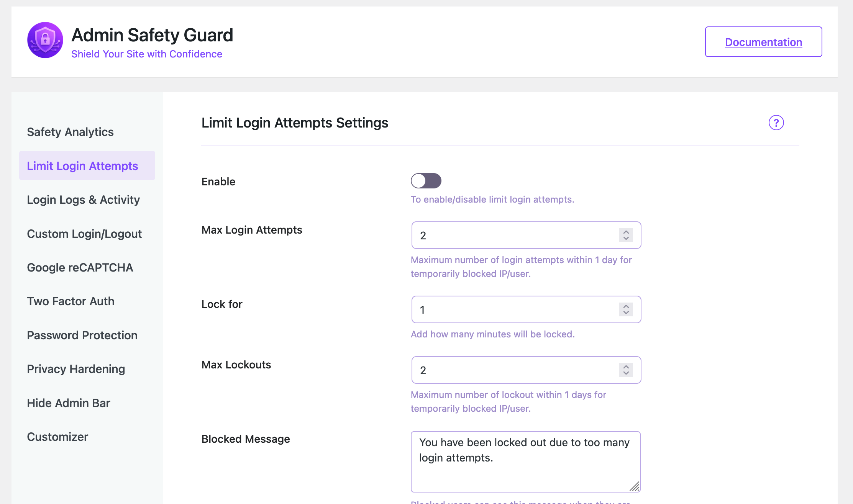853x504 pixels.
Task: Go to Google reCAPTCHA settings
Action: tap(80, 267)
